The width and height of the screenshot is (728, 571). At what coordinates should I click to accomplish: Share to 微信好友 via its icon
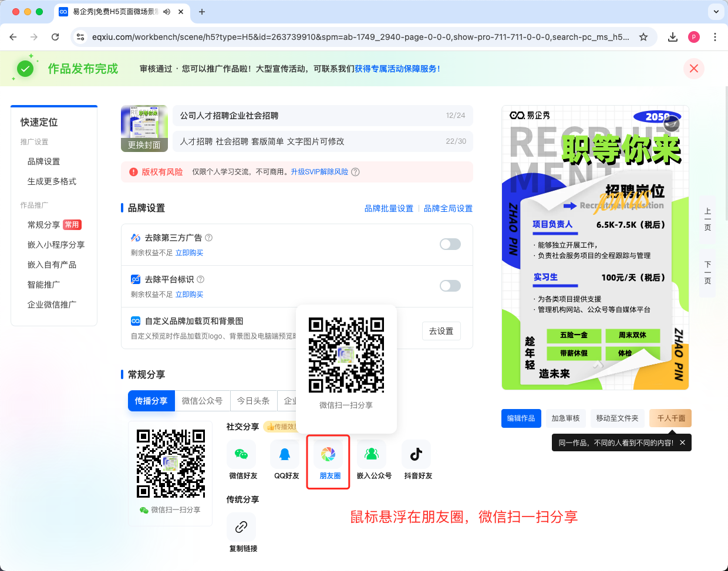tap(241, 454)
